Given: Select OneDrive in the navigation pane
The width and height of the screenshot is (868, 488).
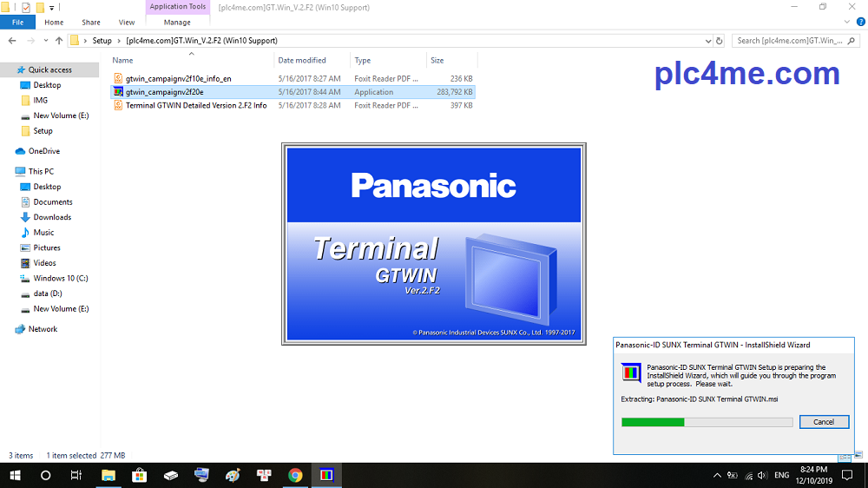Looking at the screenshot, I should (43, 151).
